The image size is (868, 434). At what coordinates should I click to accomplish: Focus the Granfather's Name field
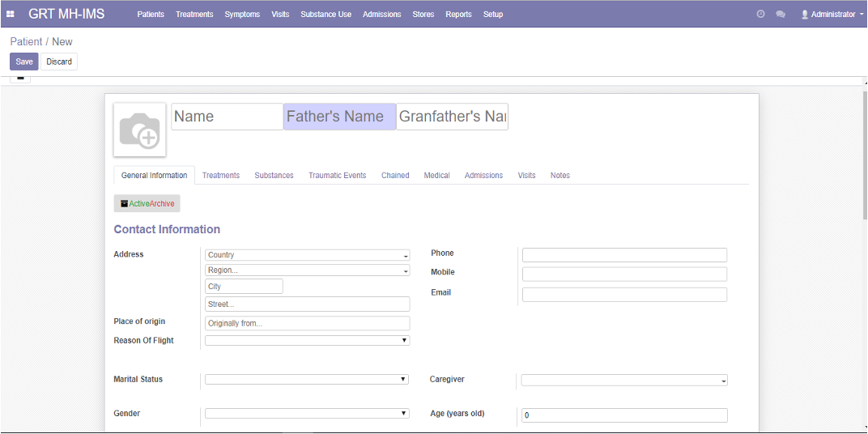click(453, 117)
